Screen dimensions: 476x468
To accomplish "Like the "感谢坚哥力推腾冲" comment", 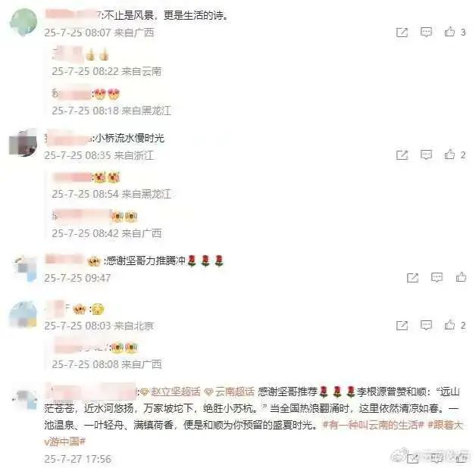I will [x=461, y=277].
